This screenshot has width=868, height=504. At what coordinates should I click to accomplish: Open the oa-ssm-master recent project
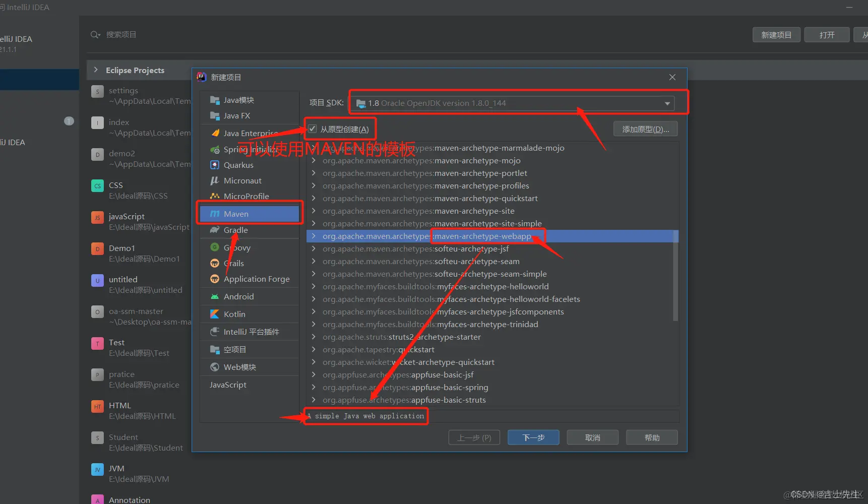[140, 317]
